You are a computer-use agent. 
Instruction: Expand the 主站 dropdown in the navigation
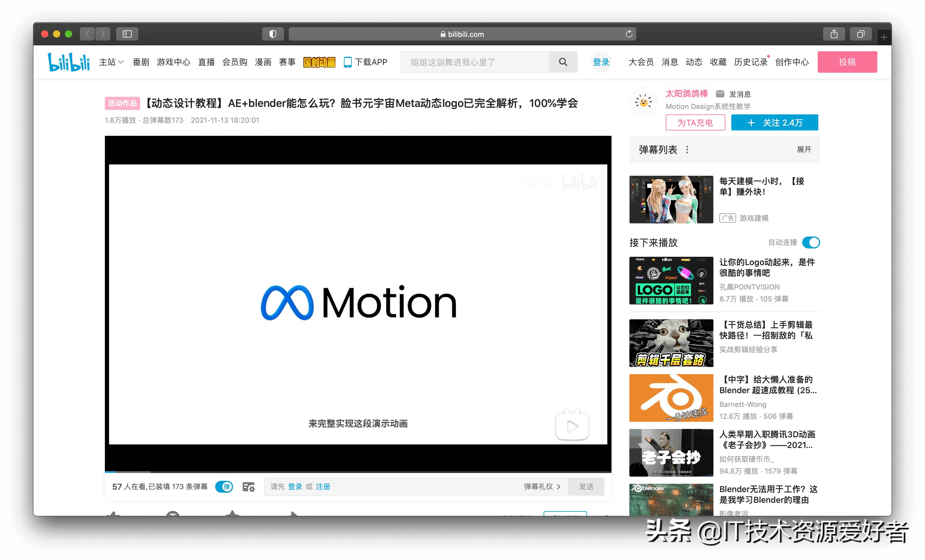tap(111, 62)
